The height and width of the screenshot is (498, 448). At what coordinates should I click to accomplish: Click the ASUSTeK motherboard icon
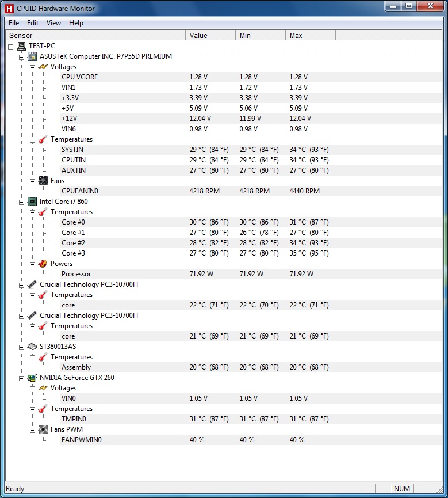32,57
